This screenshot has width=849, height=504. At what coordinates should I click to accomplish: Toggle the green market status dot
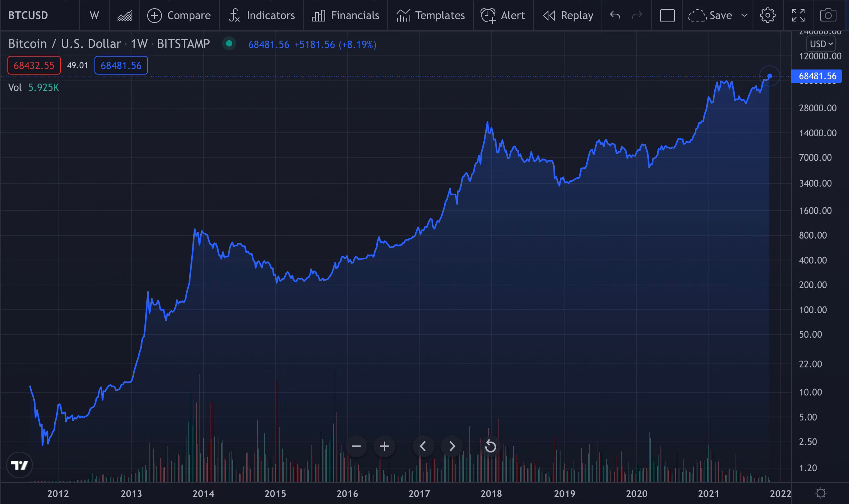(x=229, y=43)
